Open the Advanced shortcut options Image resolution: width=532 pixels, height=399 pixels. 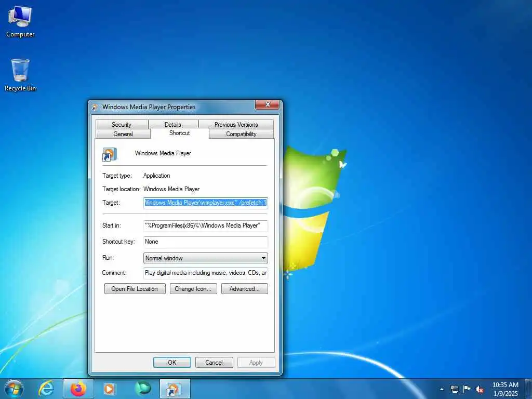pyautogui.click(x=245, y=289)
